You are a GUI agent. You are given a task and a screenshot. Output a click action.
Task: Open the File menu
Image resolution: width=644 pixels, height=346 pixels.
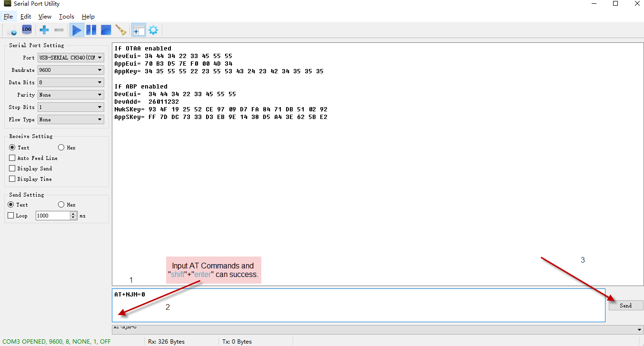[x=8, y=16]
